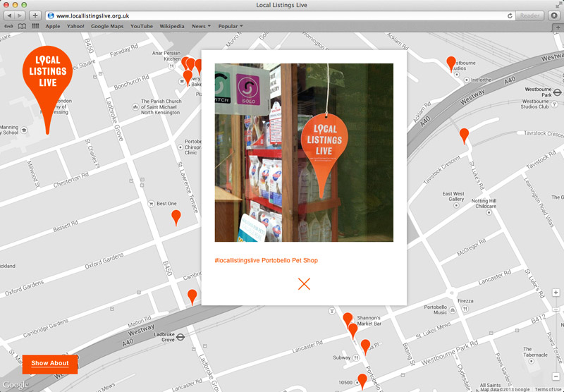
Task: Reload the page with the refresh icon
Action: click(x=510, y=16)
